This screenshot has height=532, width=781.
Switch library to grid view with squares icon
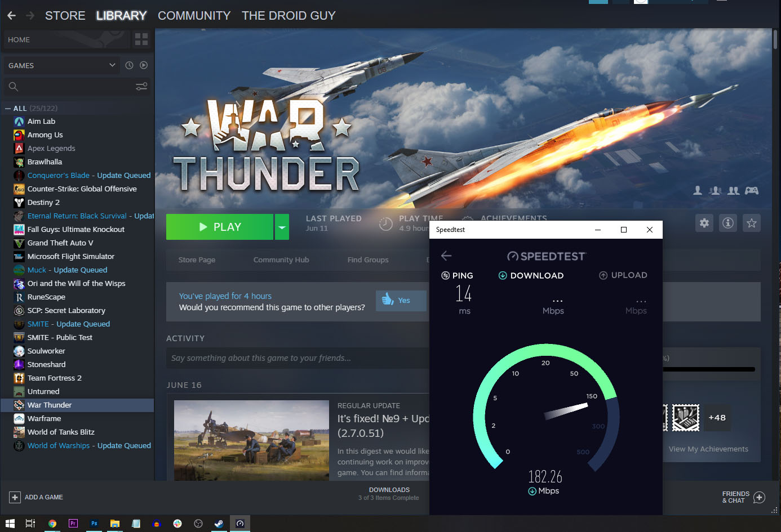click(141, 39)
